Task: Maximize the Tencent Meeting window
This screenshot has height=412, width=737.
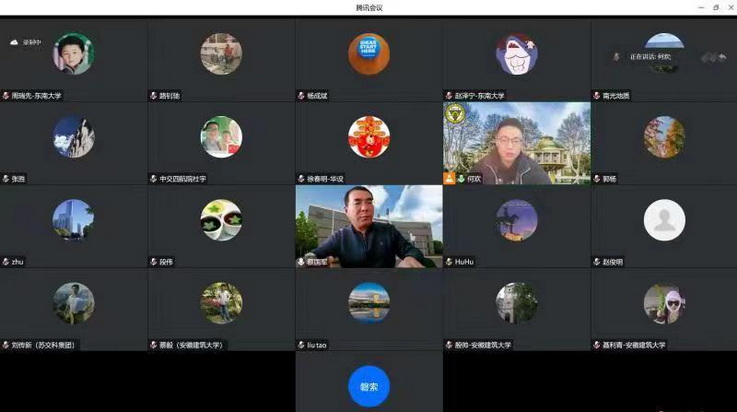Action: [x=715, y=7]
